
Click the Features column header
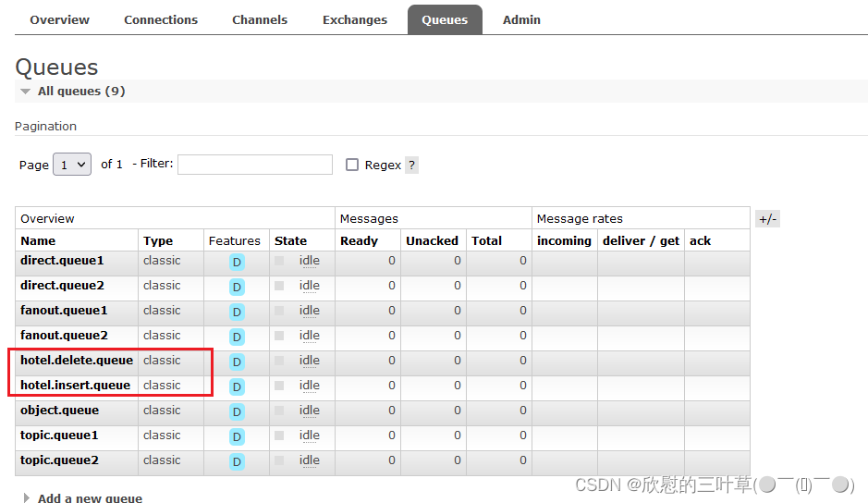coord(234,241)
